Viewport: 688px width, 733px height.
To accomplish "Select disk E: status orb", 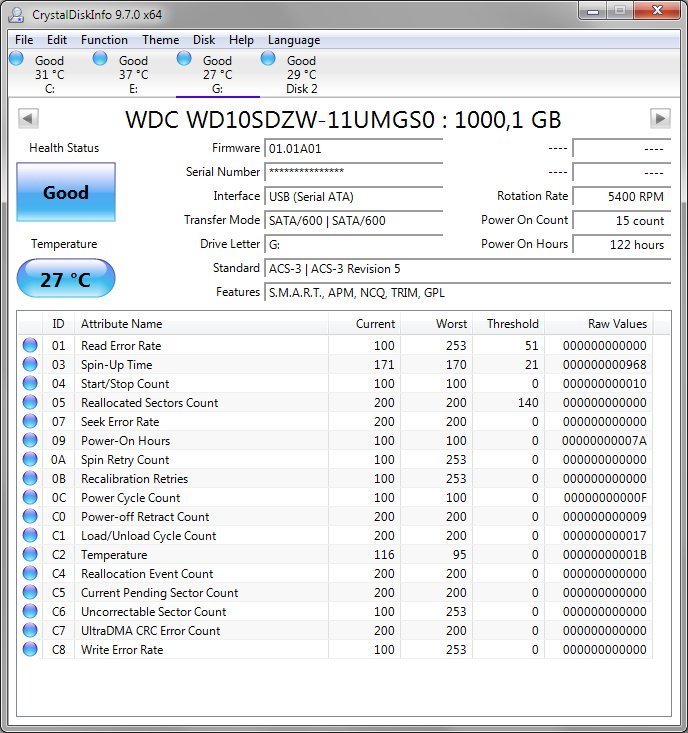I will coord(100,58).
